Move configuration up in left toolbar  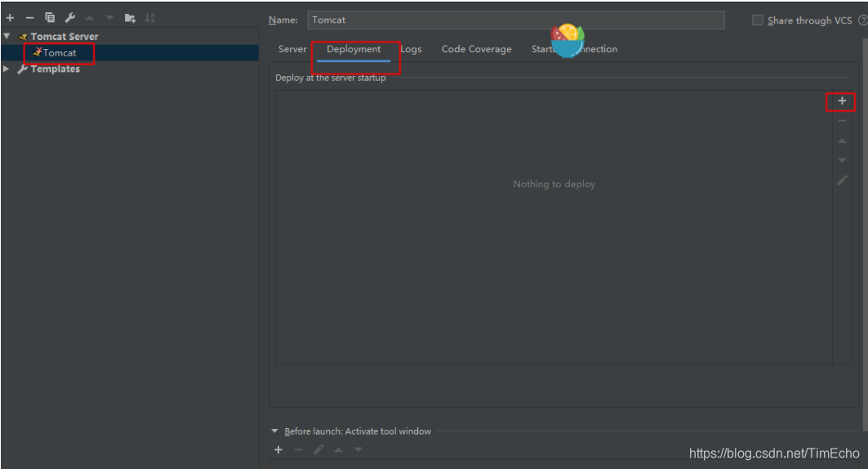point(90,18)
